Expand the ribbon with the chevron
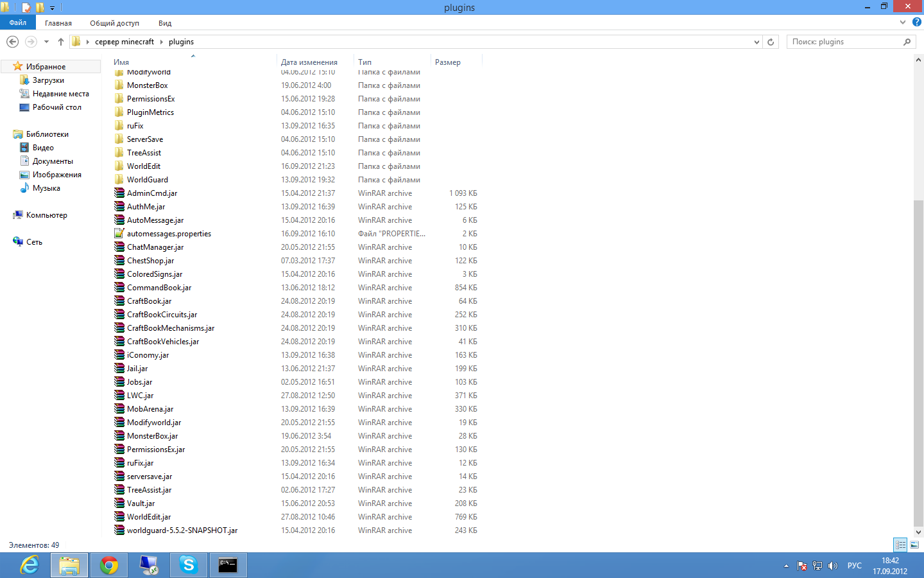The image size is (924, 578). tap(903, 22)
